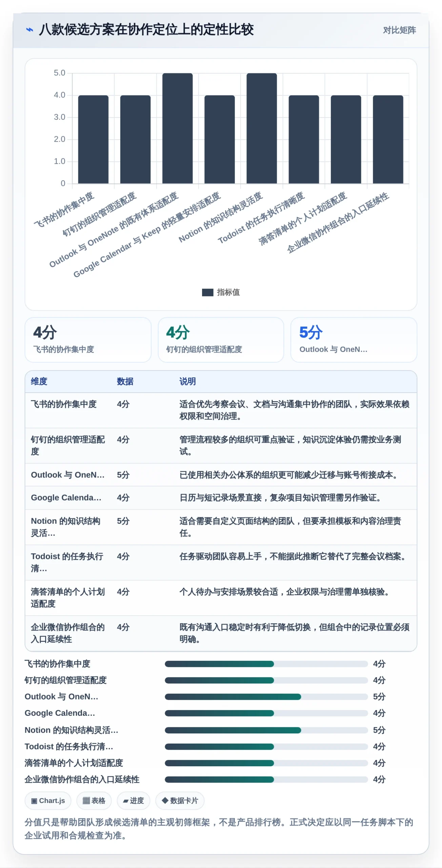Click the chart title 八款候选方案在协作定位上的定性比较

pyautogui.click(x=146, y=30)
